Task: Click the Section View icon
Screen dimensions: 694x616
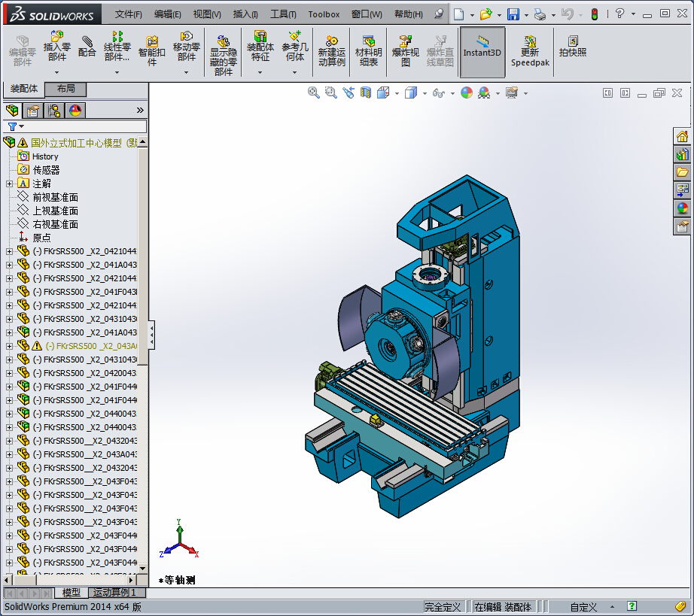Action: point(366,93)
